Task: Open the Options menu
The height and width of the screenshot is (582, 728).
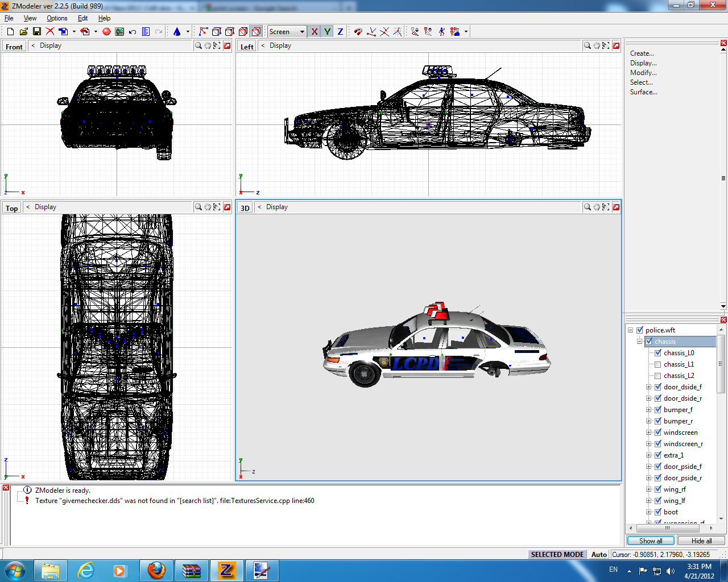Action: tap(57, 18)
